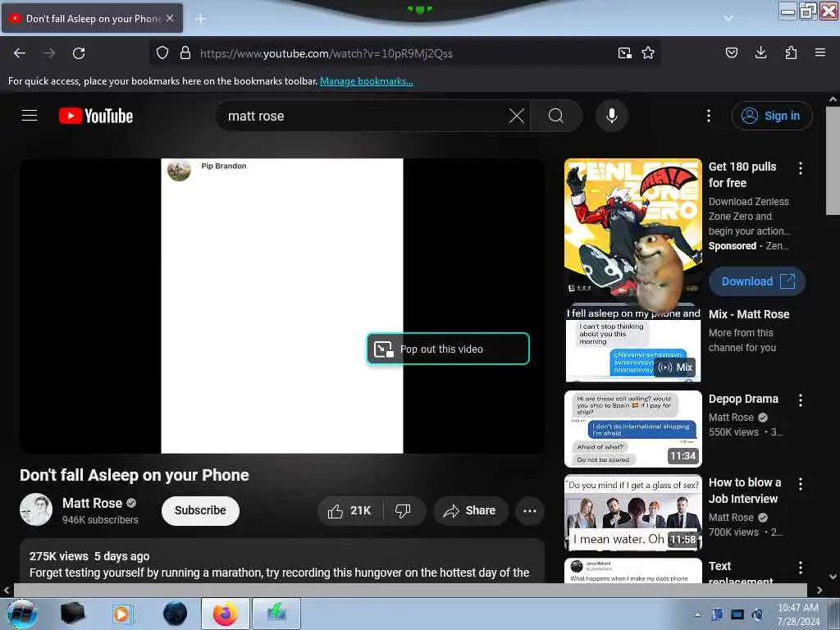Open Depop Drama video thumbnail
The width and height of the screenshot is (840, 630).
[632, 429]
